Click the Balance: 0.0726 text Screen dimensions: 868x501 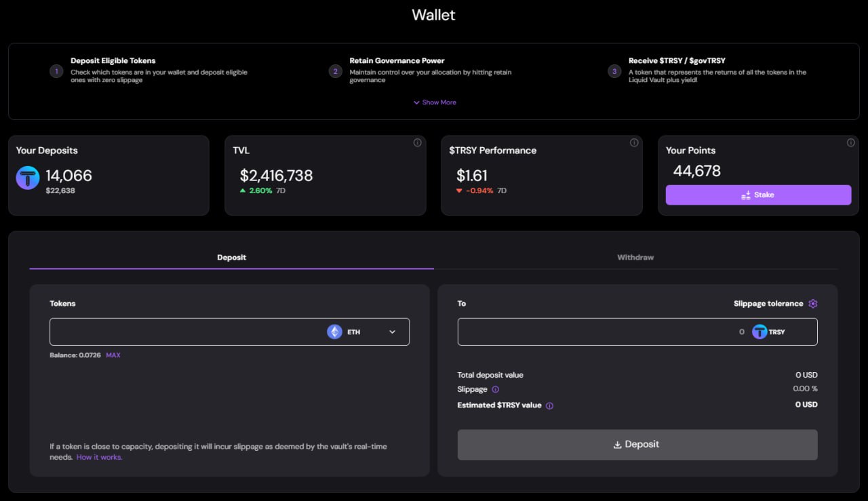[75, 355]
